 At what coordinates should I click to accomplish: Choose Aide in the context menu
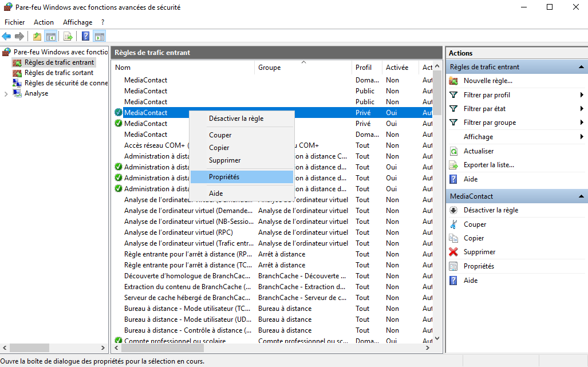[x=242, y=194]
